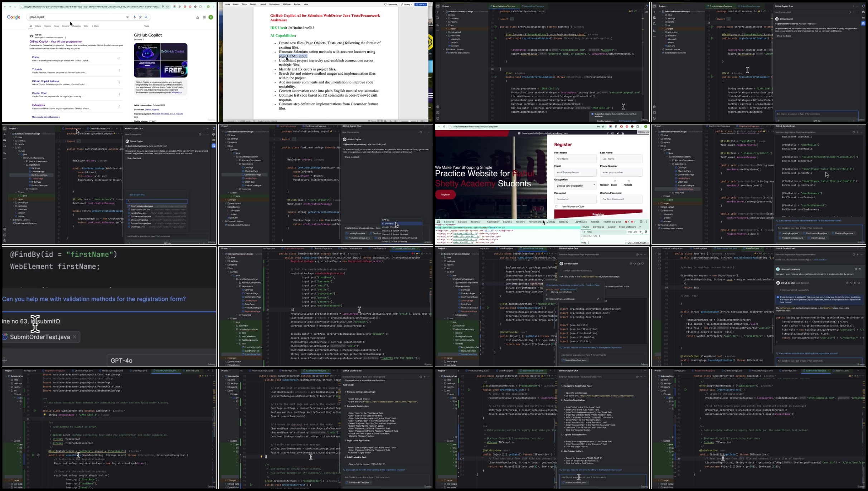Select the Male gender radio button
Screen dimensions: 868x491
coord(615,181)
